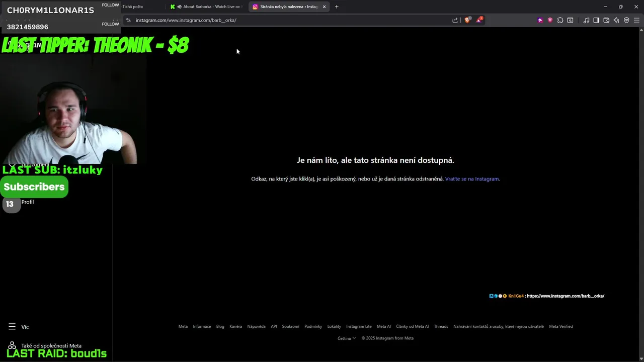
Task: Open the Instagram Lite footer link
Action: click(359, 326)
